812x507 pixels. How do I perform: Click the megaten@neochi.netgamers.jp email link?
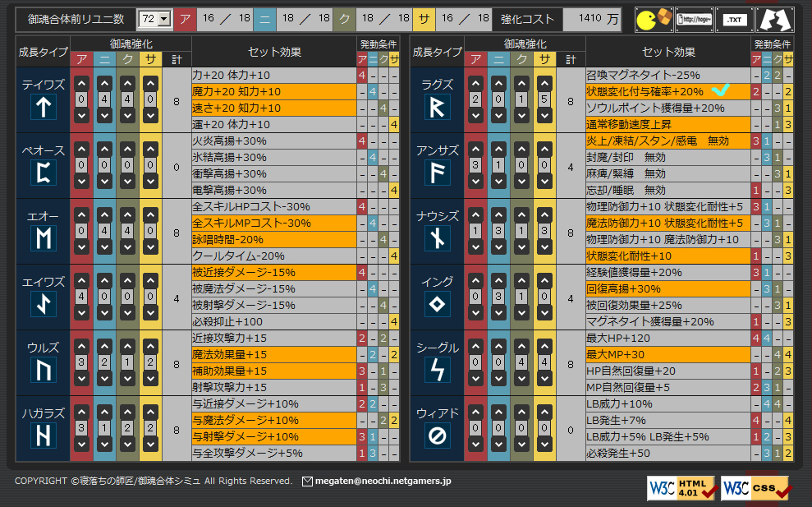coord(383,481)
